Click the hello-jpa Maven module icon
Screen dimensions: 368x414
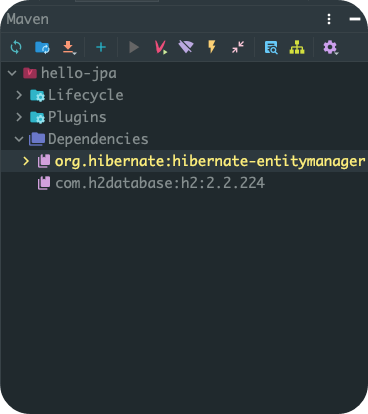pos(30,73)
